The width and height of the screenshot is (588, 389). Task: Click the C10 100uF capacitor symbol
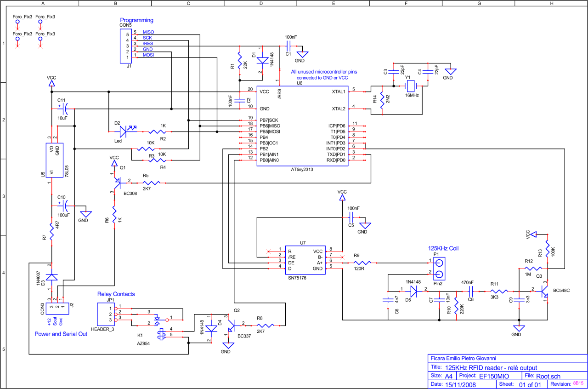click(64, 206)
